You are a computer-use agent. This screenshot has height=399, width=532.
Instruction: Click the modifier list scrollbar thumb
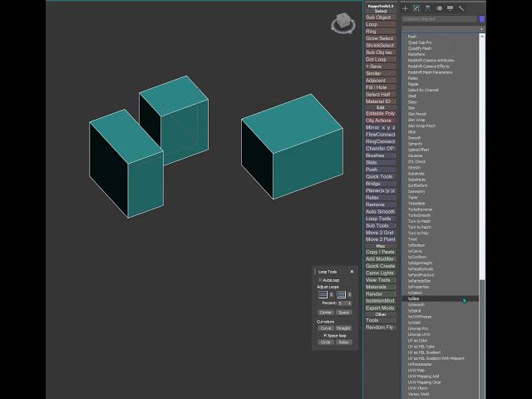pyautogui.click(x=482, y=339)
